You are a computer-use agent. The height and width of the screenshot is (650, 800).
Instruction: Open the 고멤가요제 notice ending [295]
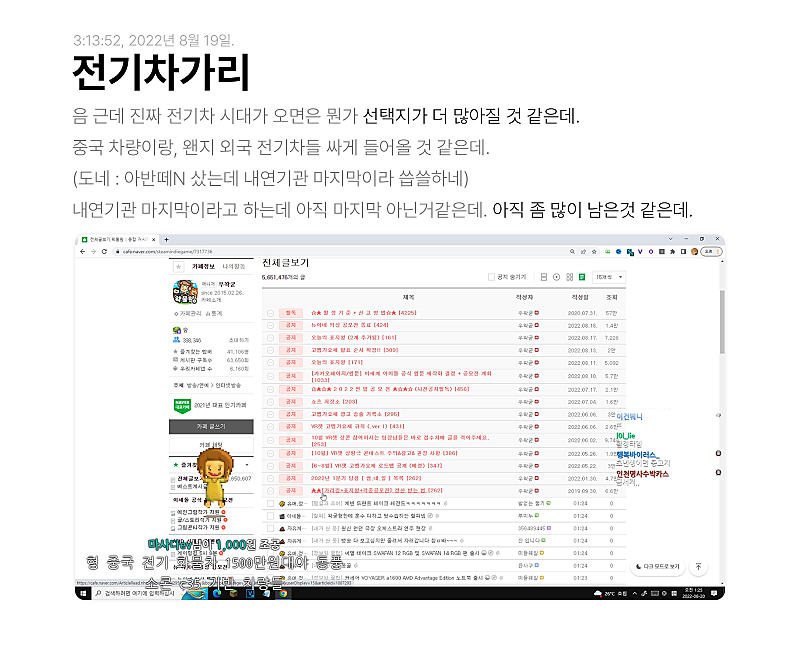[x=355, y=414]
